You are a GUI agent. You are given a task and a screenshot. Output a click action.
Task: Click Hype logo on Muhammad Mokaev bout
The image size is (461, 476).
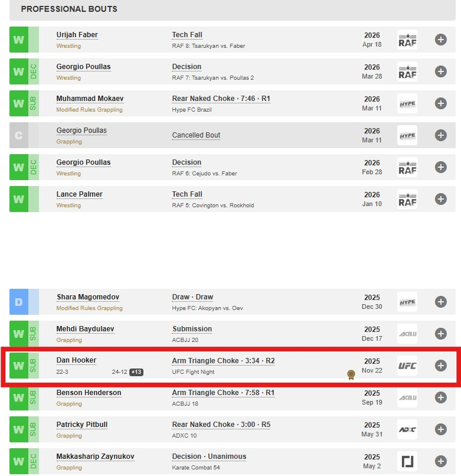(407, 103)
